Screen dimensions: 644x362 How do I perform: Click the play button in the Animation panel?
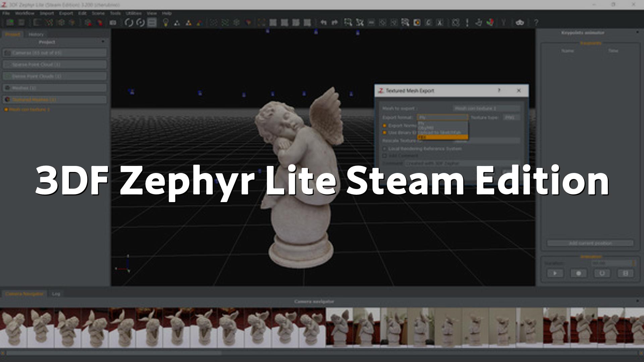pyautogui.click(x=555, y=273)
